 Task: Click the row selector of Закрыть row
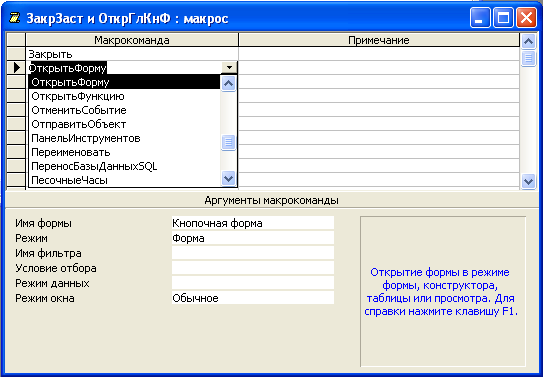pyautogui.click(x=16, y=54)
